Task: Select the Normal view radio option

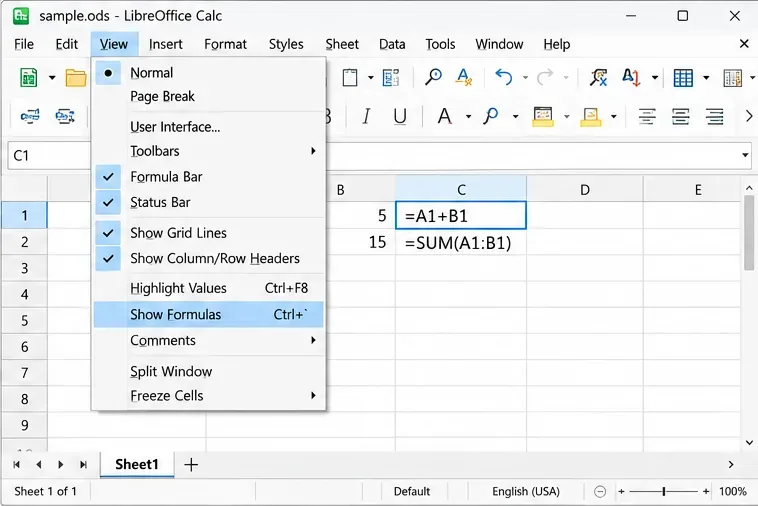Action: coord(208,72)
